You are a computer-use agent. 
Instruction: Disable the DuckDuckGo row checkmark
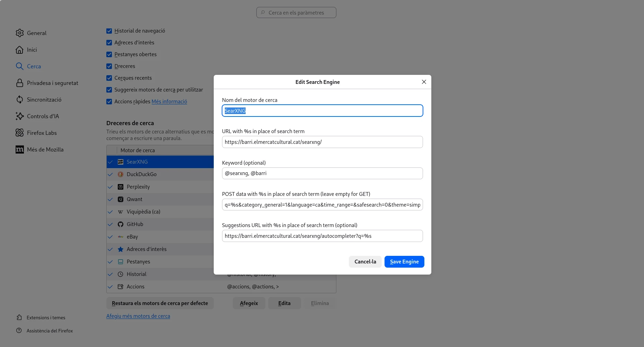110,174
